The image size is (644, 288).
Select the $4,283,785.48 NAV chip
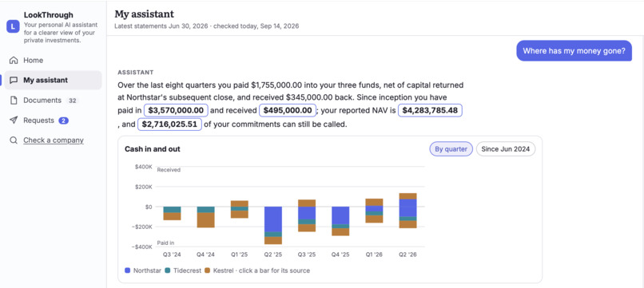point(431,110)
